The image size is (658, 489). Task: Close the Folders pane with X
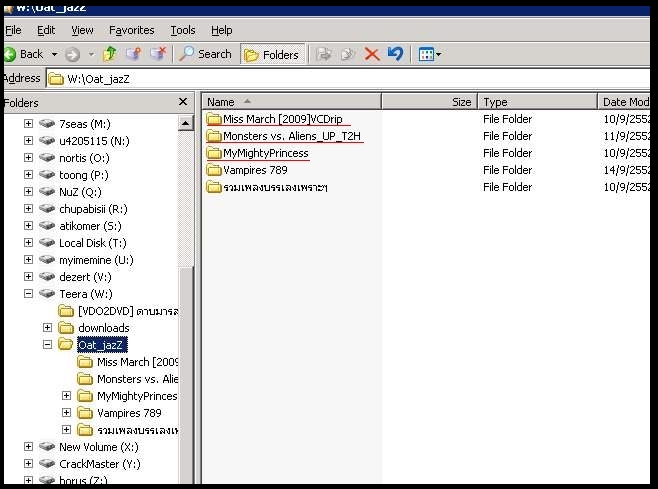point(183,102)
